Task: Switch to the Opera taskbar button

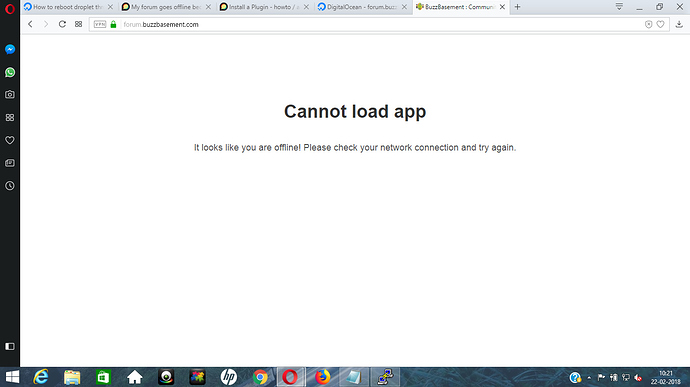Action: tap(290, 377)
